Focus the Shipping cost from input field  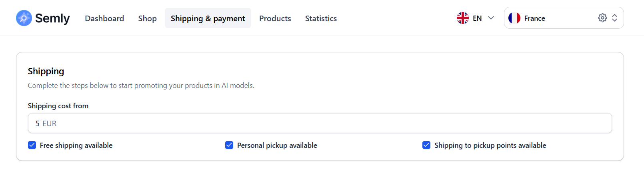pos(320,123)
